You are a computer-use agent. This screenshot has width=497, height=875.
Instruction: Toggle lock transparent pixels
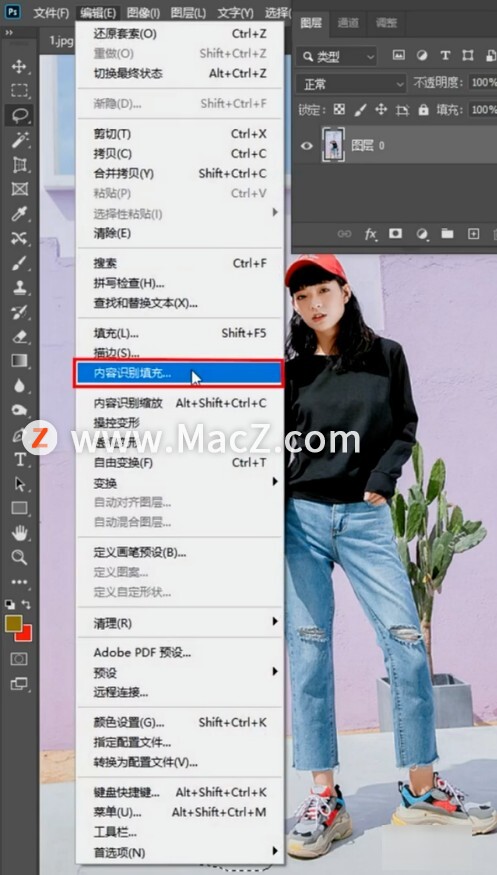point(339,109)
